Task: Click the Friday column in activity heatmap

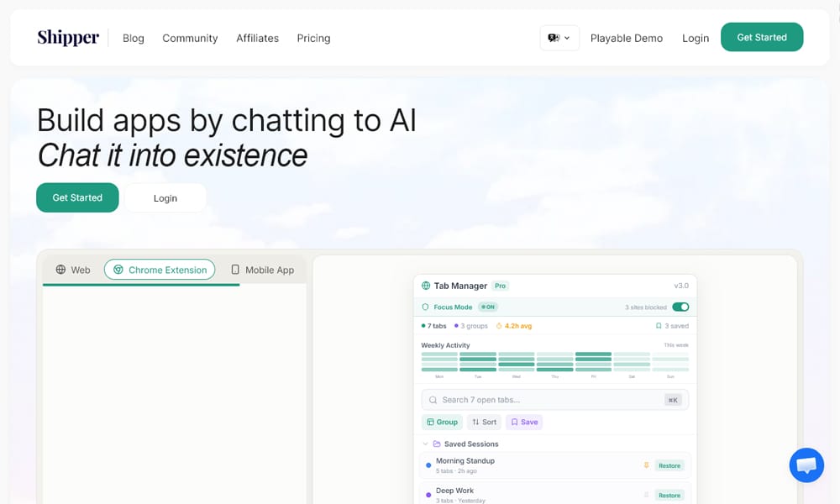Action: click(593, 362)
